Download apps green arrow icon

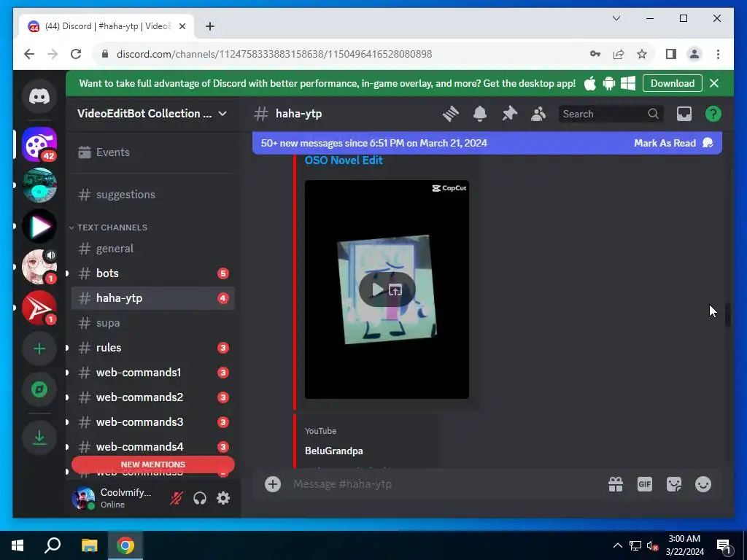point(39,437)
